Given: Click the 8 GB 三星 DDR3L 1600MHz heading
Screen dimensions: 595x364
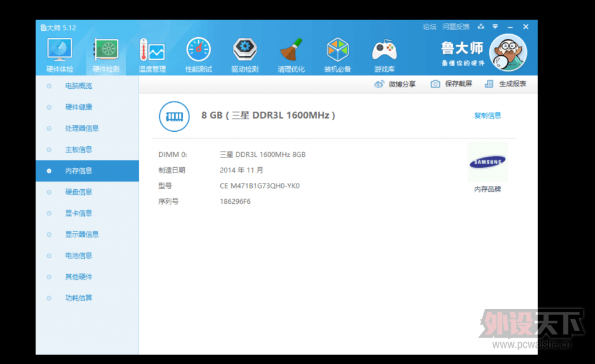Looking at the screenshot, I should click(x=268, y=116).
